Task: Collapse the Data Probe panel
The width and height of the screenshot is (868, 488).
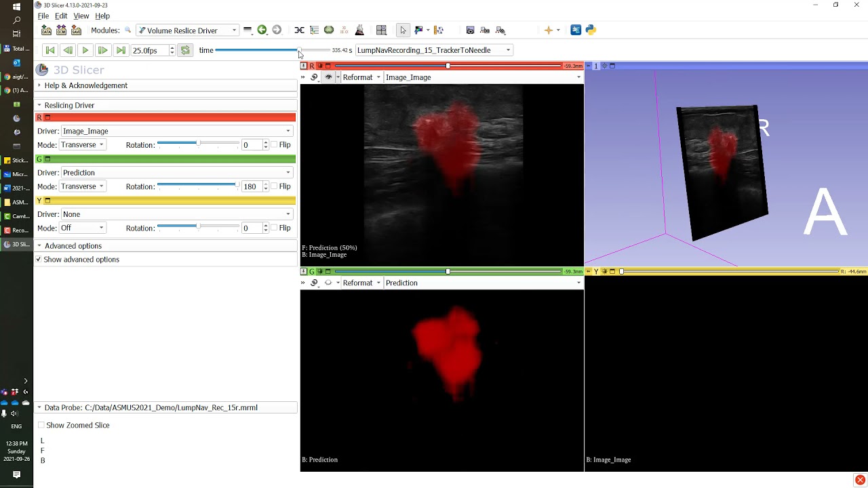Action: point(165,407)
